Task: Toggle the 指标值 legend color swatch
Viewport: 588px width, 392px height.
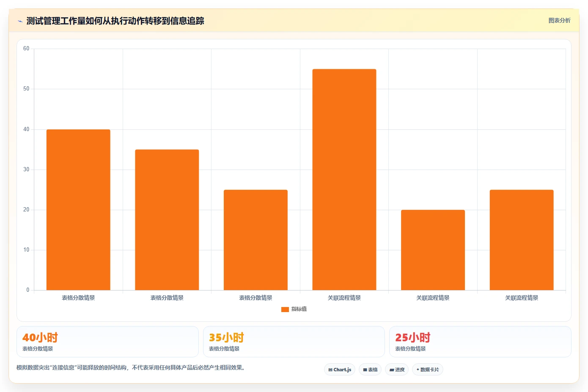Action: (x=285, y=310)
